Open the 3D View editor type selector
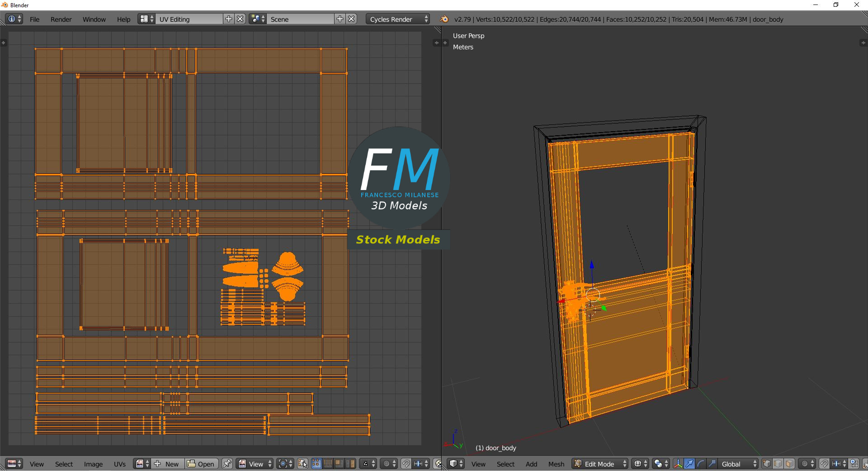Screen dimensions: 868x471 (456, 464)
